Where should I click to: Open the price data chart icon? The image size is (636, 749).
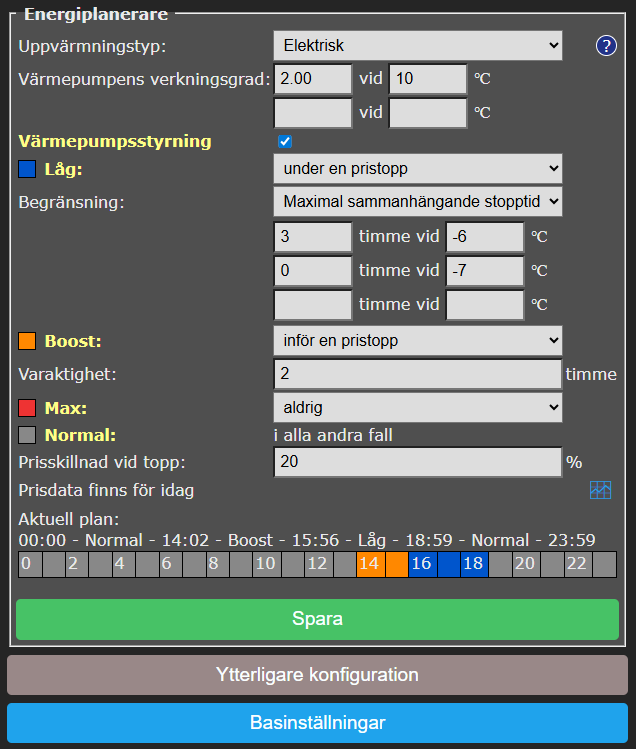(600, 490)
